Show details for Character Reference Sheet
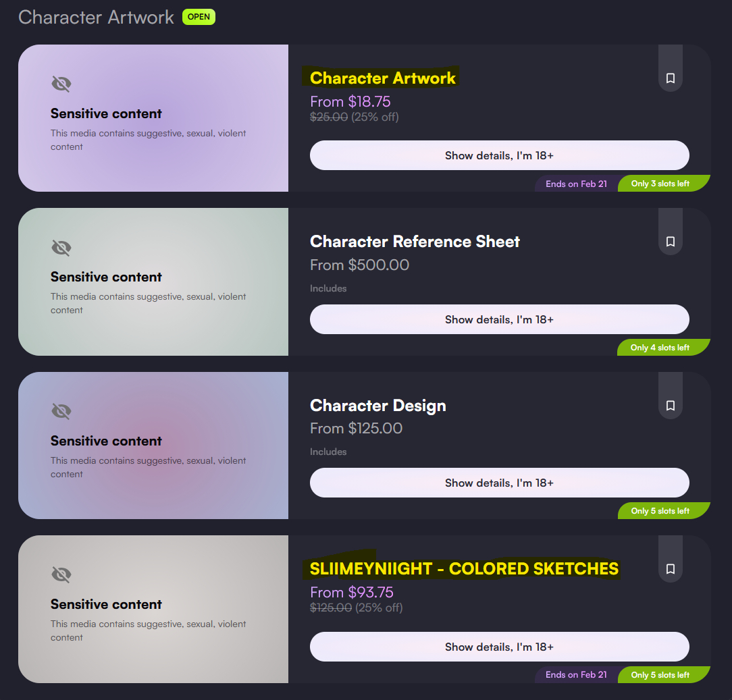 pyautogui.click(x=499, y=319)
